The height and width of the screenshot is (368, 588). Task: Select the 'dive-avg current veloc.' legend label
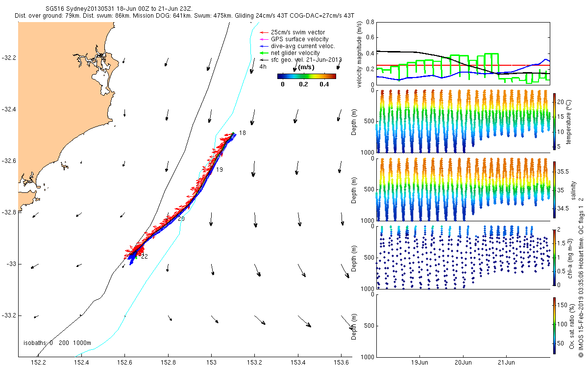pyautogui.click(x=302, y=46)
